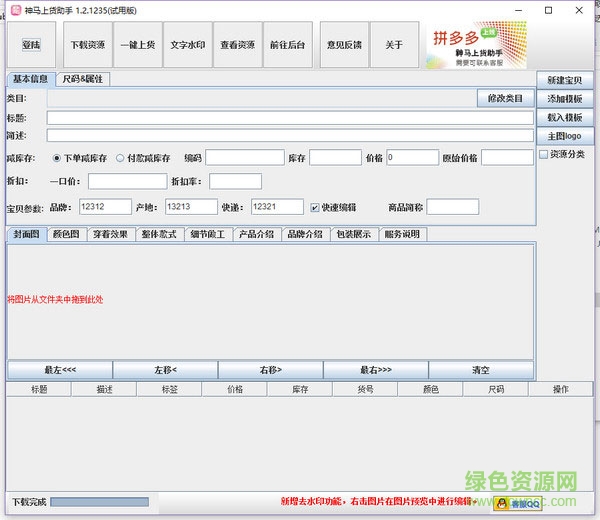Image resolution: width=600 pixels, height=520 pixels.
Task: Select the 服务说明 tab
Action: (x=403, y=234)
